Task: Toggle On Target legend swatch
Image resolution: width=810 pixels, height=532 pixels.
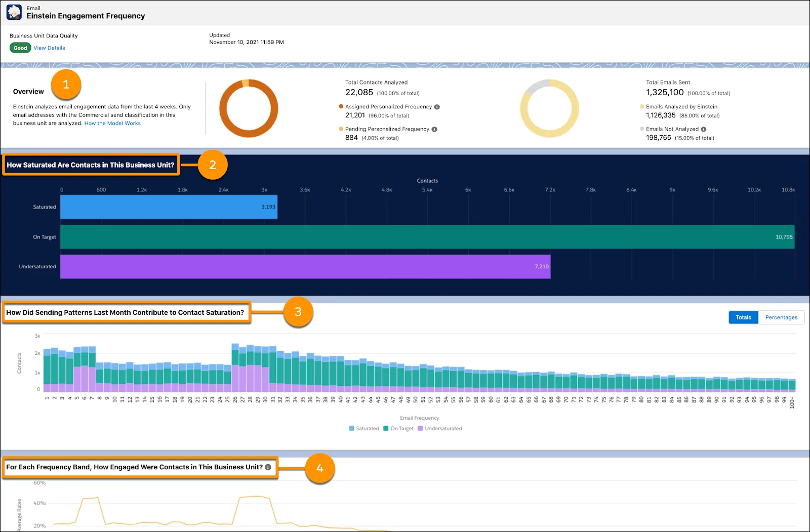Action: click(386, 429)
